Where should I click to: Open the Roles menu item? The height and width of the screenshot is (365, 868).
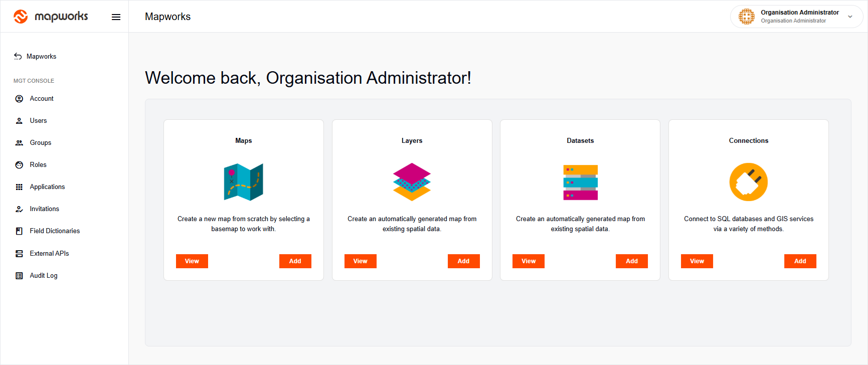point(38,165)
